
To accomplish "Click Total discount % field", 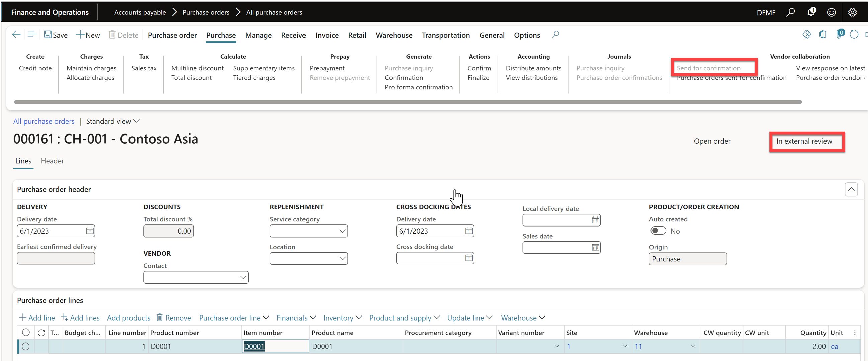I will click(168, 231).
